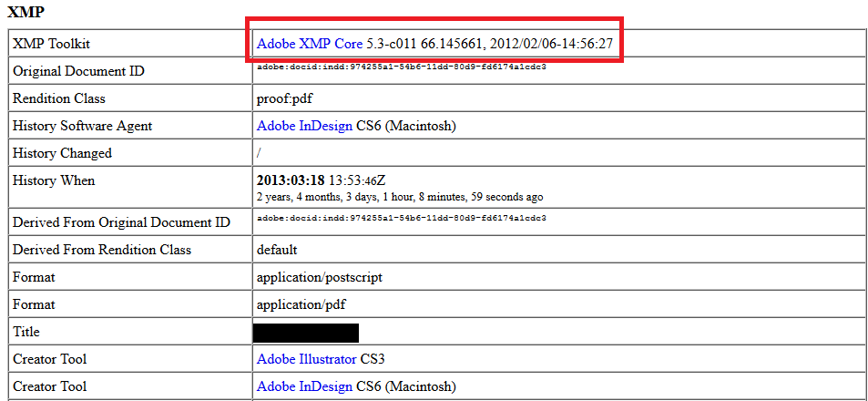Open Adobe InDesign link in History Software Agent row
This screenshot has height=401, width=868.
(304, 127)
